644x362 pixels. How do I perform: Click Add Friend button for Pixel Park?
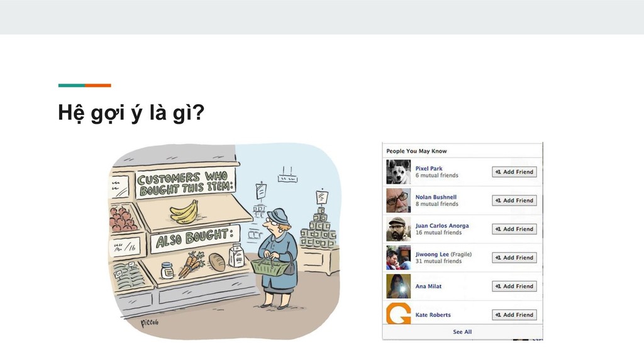[x=514, y=172]
